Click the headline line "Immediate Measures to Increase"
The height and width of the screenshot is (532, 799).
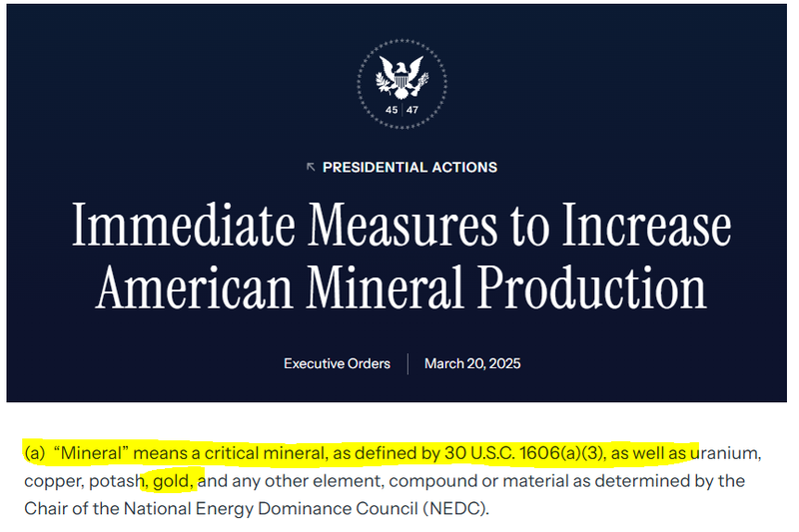400,229
